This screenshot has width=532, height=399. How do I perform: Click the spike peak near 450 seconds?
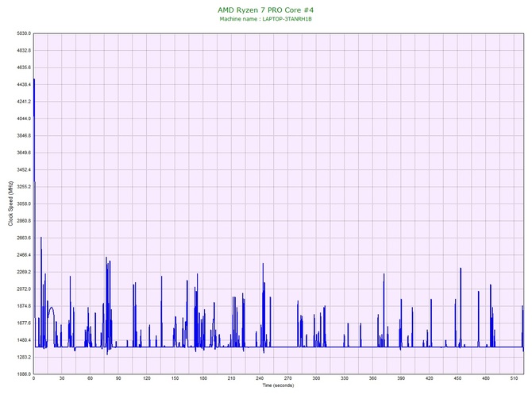(461, 269)
